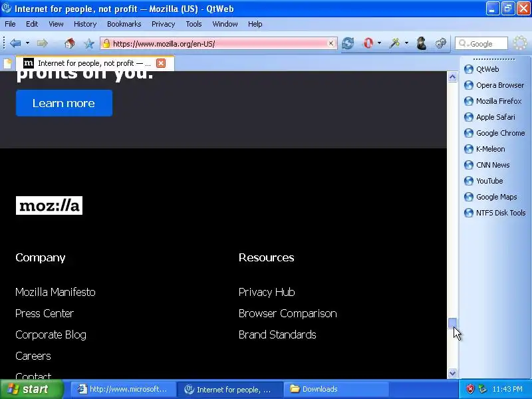This screenshot has height=399, width=532.
Task: Open the Mozilla Manifesto link
Action: coord(55,292)
